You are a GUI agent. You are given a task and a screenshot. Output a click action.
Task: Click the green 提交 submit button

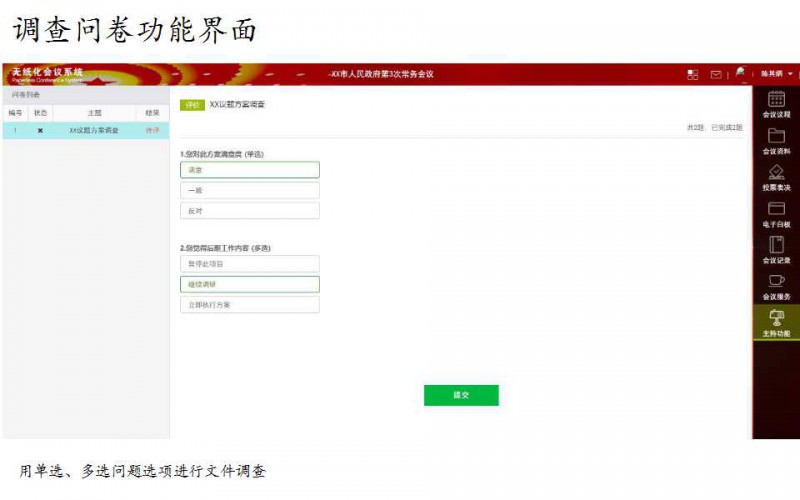click(x=461, y=395)
